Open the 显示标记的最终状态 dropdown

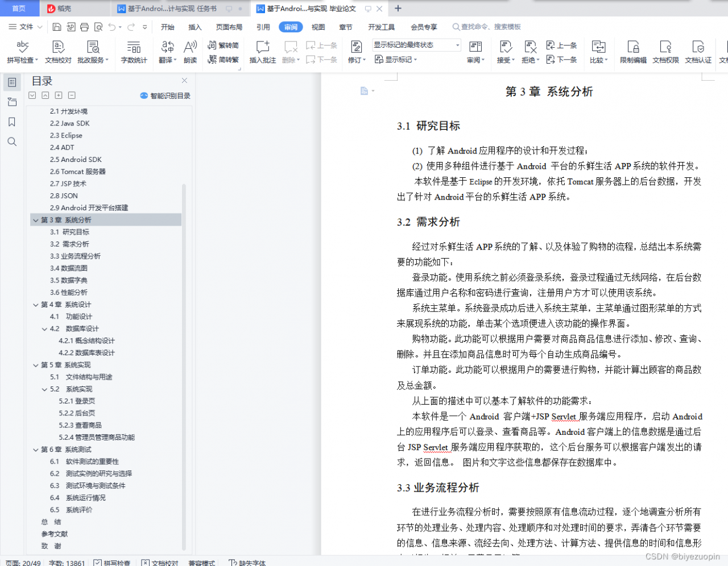[417, 45]
